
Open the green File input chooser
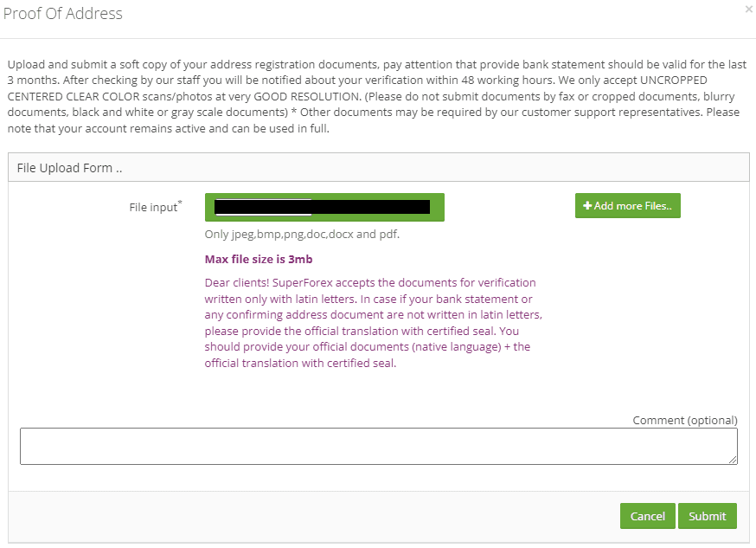click(x=324, y=208)
